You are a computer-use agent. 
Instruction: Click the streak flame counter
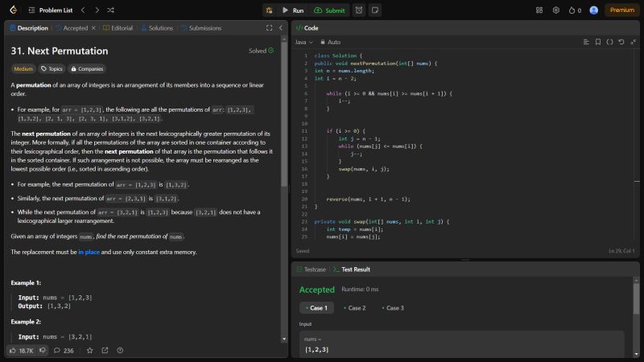pos(575,10)
